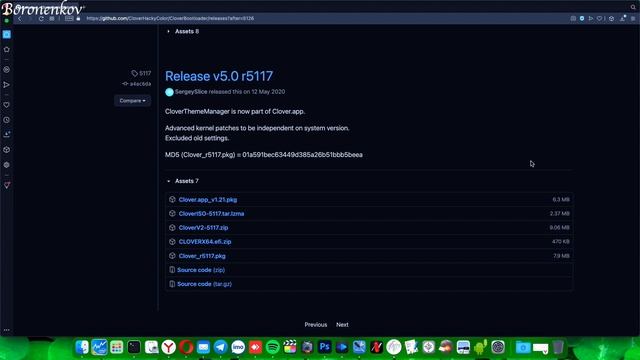Click the three-dots menu at sidebar bottom
The height and width of the screenshot is (360, 640).
click(x=7, y=330)
